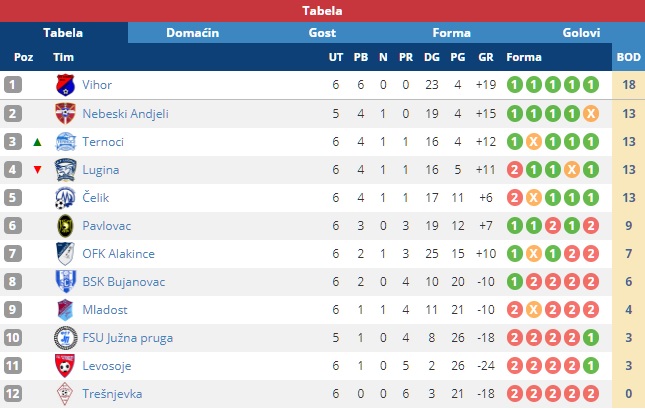Open the Forma tab
Viewport: 645px width, 409px height.
[x=451, y=33]
